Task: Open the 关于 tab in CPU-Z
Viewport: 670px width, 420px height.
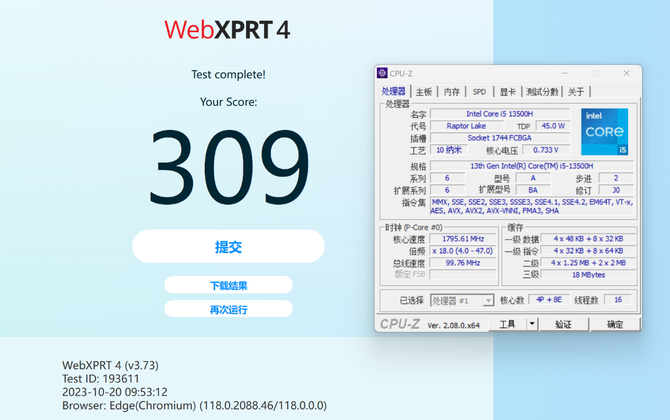Action: (576, 92)
